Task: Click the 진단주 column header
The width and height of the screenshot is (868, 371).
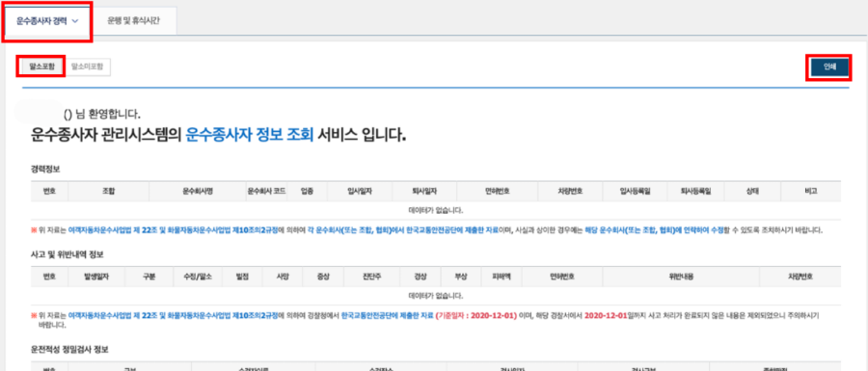Action: point(370,276)
